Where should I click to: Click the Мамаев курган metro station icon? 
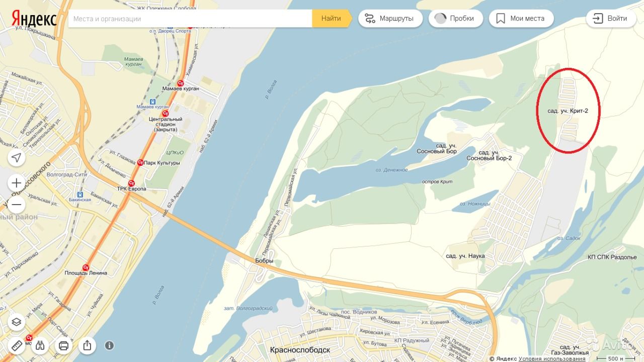(181, 83)
